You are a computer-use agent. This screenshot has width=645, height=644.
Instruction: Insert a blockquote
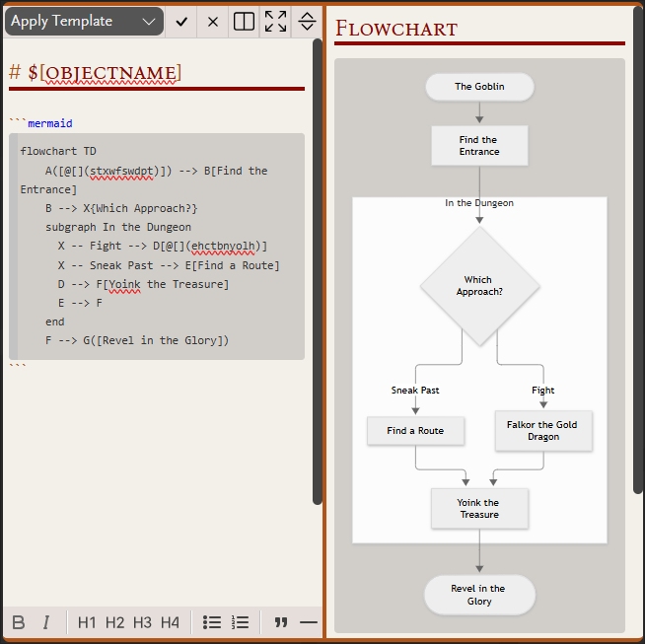point(281,622)
